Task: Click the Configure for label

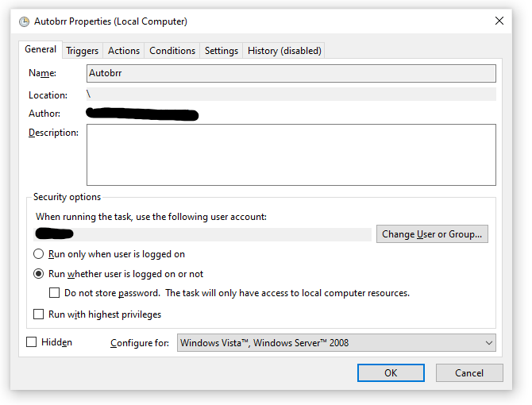Action: click(140, 343)
